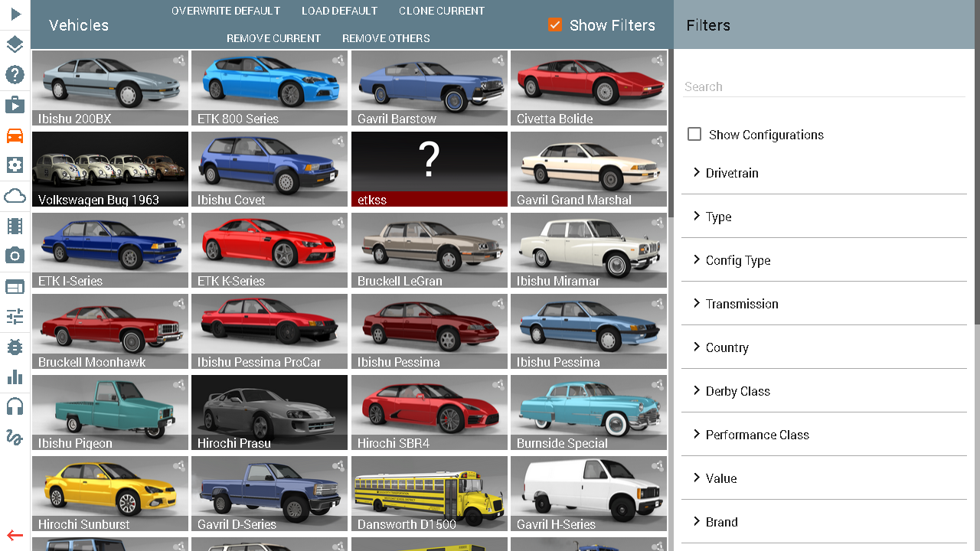
Task: Choose the Volkswagen Bug 1963 thumbnail
Action: 110,169
